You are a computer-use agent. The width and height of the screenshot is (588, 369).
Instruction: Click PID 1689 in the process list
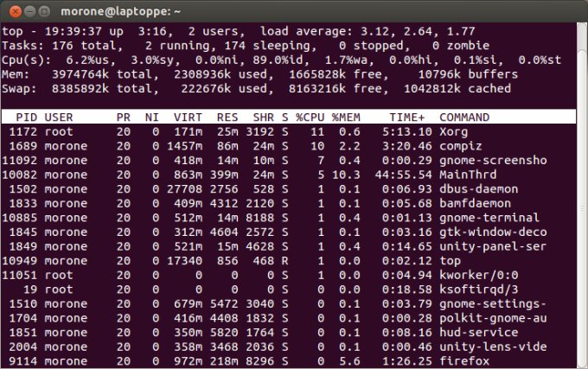point(23,146)
